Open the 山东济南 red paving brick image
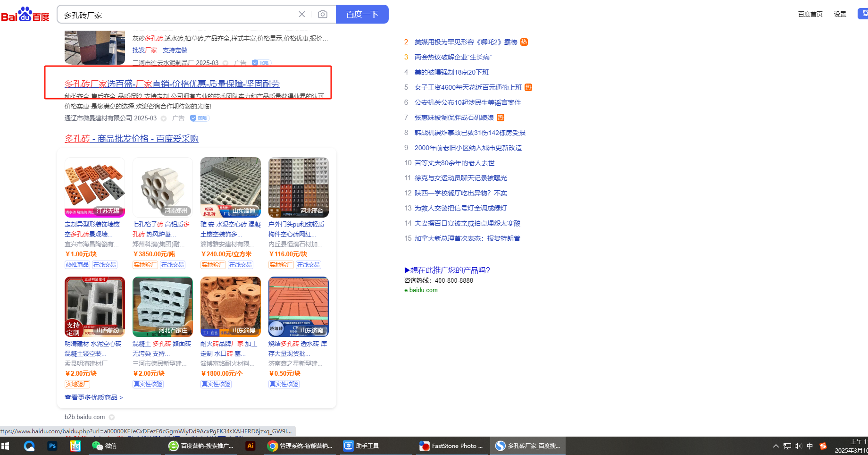The image size is (868, 455). [299, 307]
